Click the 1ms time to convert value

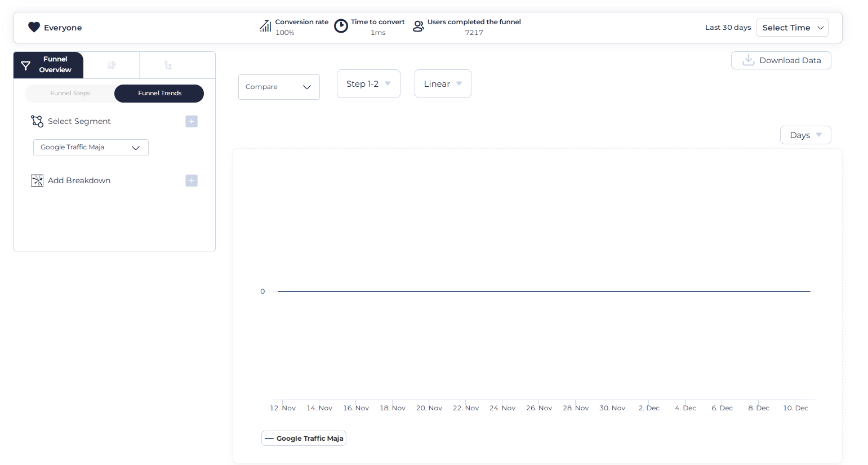(x=378, y=33)
